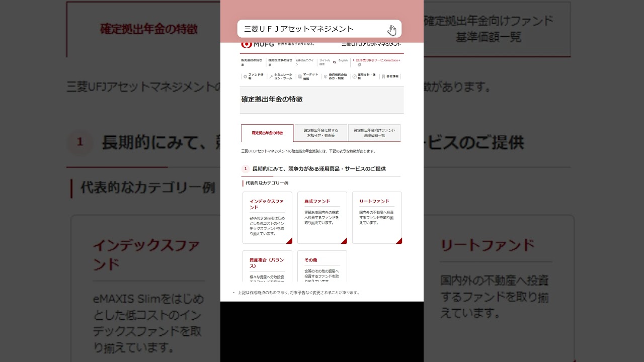Click リートファンド description 国内外の不動産へ投資
644x362 pixels.
(376, 217)
